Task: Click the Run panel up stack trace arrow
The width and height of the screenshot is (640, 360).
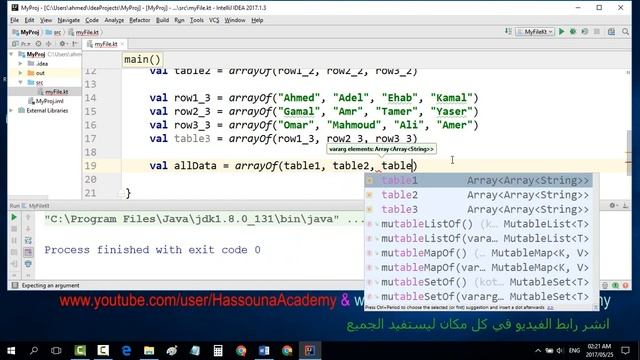Action: [28, 217]
